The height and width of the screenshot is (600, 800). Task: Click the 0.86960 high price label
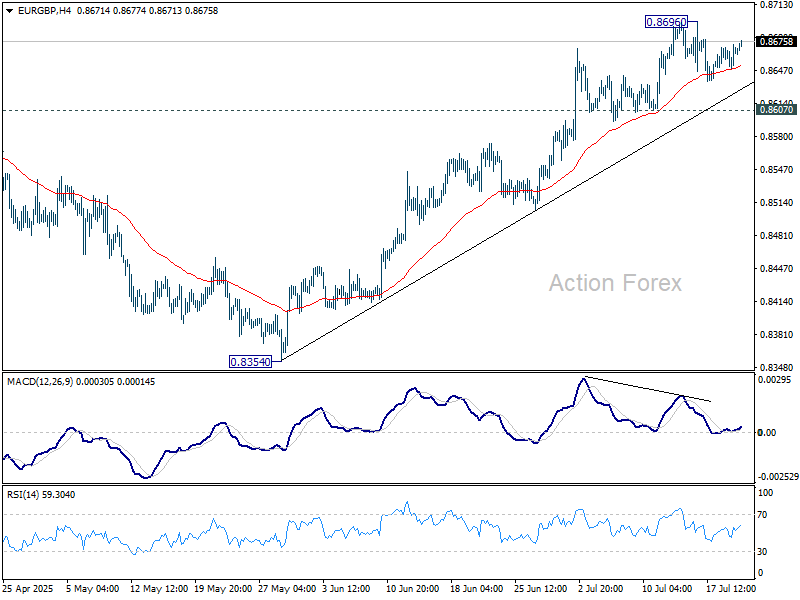(x=666, y=22)
